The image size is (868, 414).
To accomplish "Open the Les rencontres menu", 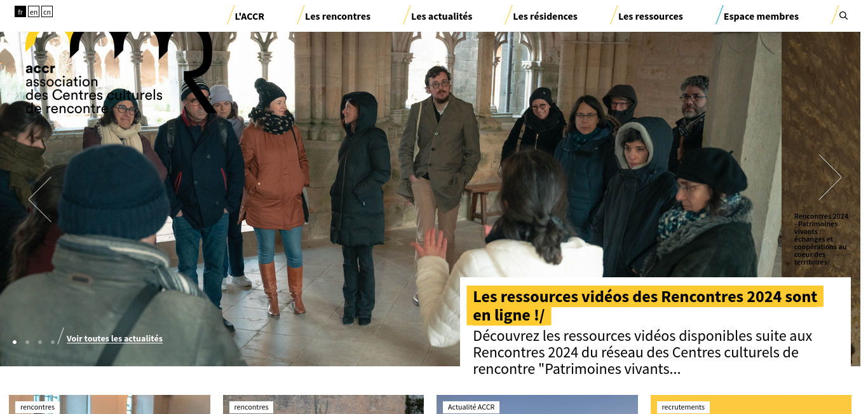I will pos(337,17).
